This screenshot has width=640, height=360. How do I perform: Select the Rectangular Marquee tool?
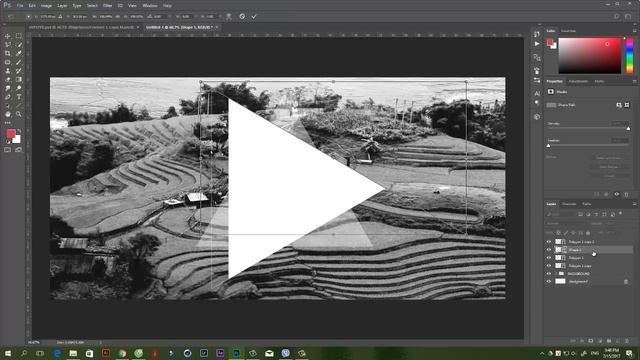pyautogui.click(x=19, y=36)
